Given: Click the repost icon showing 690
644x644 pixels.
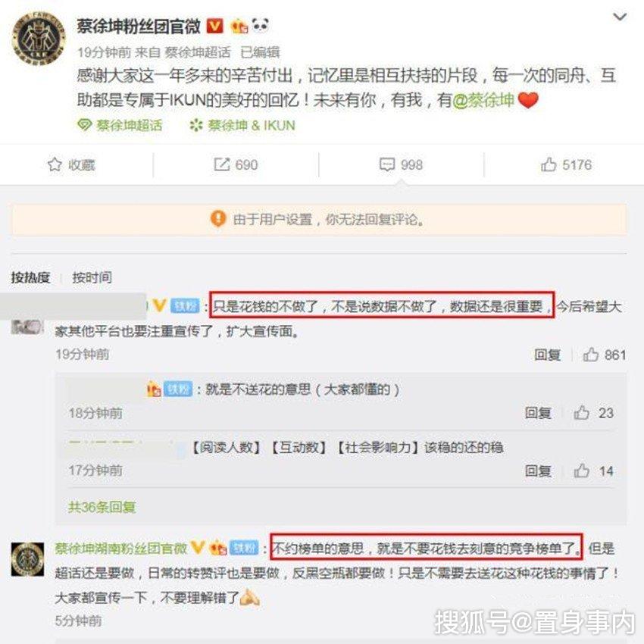Looking at the screenshot, I should (x=222, y=164).
